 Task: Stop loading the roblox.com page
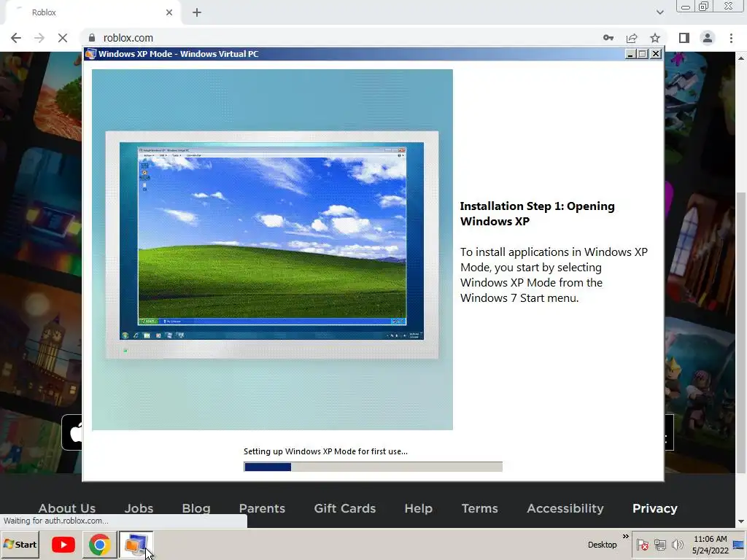(63, 38)
